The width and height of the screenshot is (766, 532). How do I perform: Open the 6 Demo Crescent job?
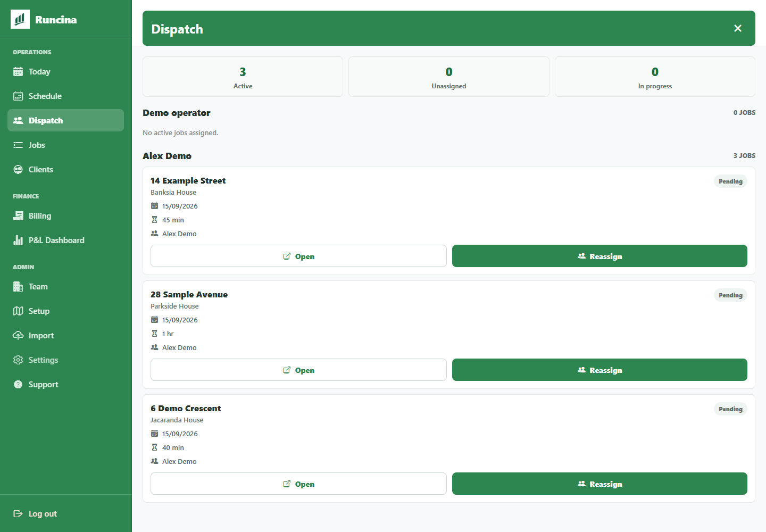(298, 484)
